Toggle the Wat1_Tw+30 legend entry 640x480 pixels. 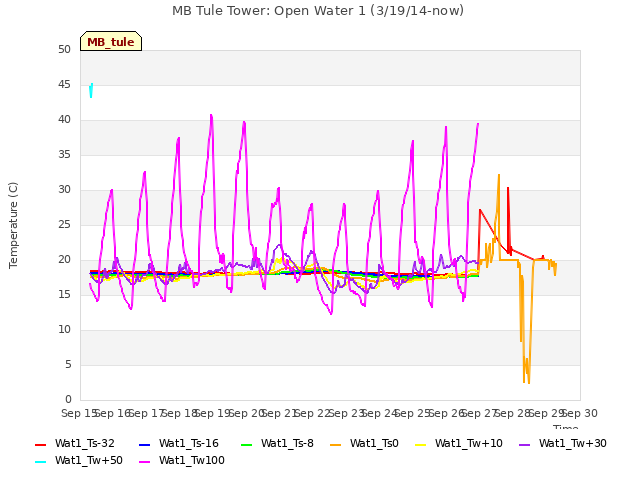(x=562, y=443)
